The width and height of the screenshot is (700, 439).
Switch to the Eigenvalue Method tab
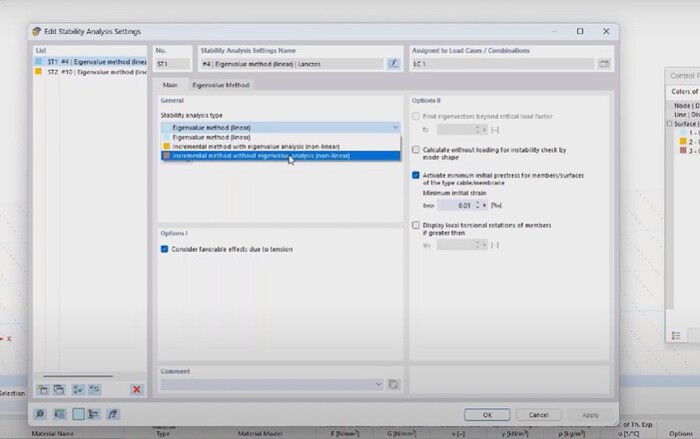[x=221, y=86]
